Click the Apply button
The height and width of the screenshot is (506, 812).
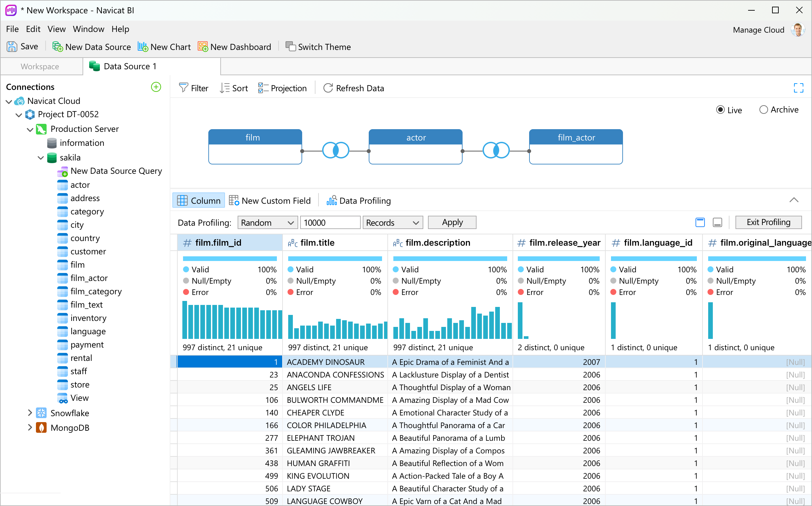pos(452,223)
